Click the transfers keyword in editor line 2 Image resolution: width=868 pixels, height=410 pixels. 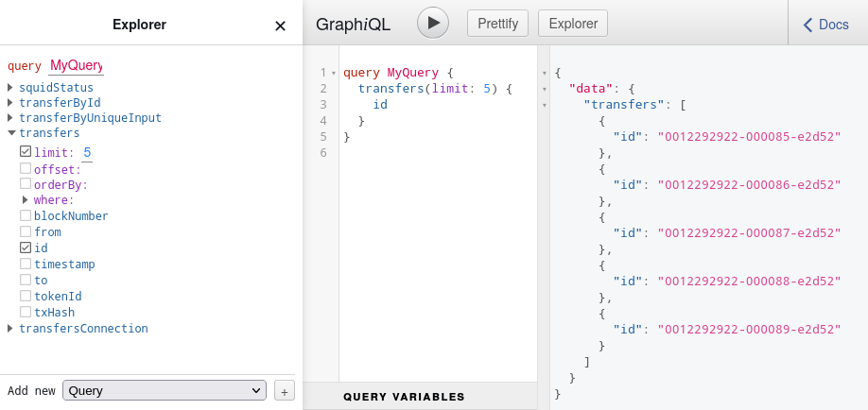(391, 89)
